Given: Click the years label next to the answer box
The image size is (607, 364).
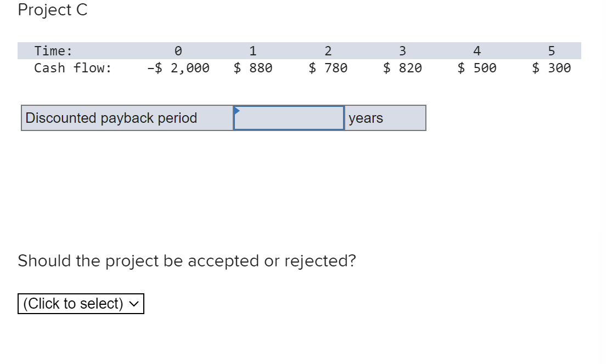Looking at the screenshot, I should click(x=367, y=117).
